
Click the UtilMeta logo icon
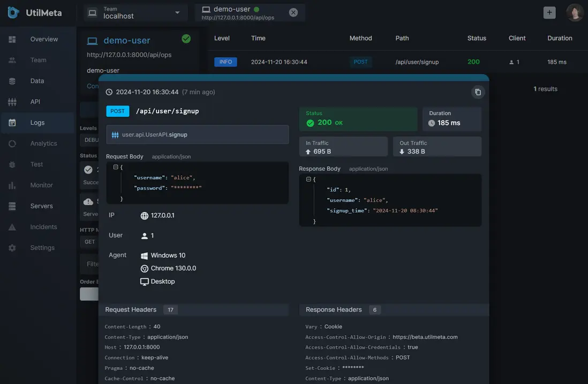[x=13, y=12]
